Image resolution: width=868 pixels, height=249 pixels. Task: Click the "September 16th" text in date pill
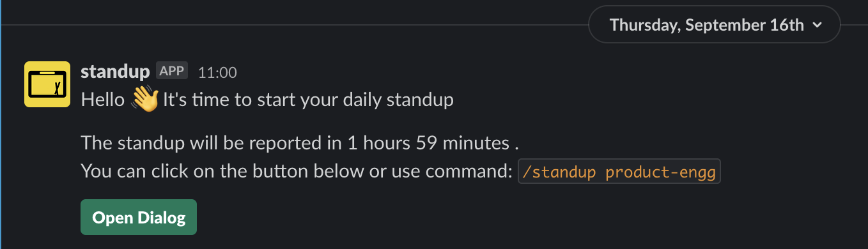pyautogui.click(x=747, y=26)
